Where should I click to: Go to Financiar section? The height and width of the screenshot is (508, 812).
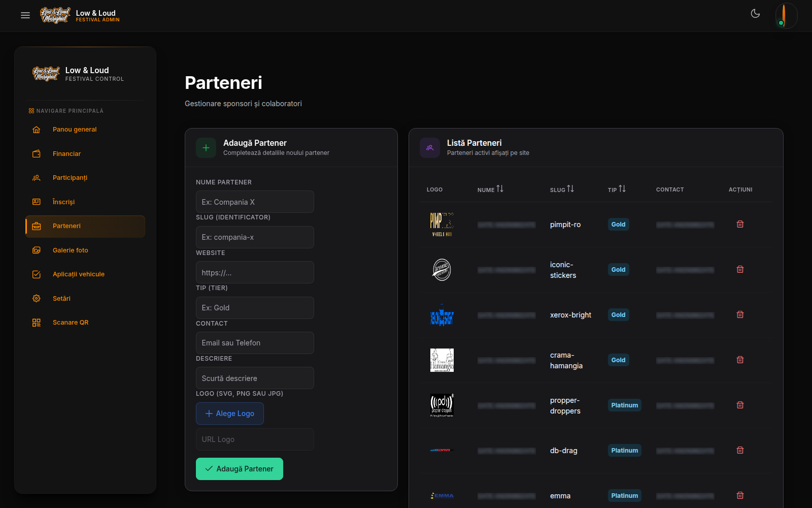tap(85, 154)
